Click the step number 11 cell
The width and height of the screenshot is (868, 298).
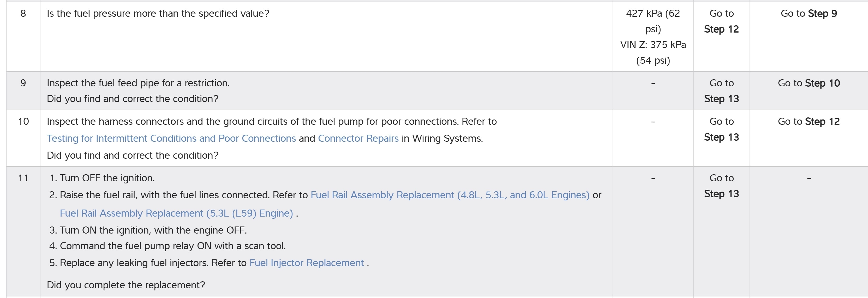click(23, 178)
